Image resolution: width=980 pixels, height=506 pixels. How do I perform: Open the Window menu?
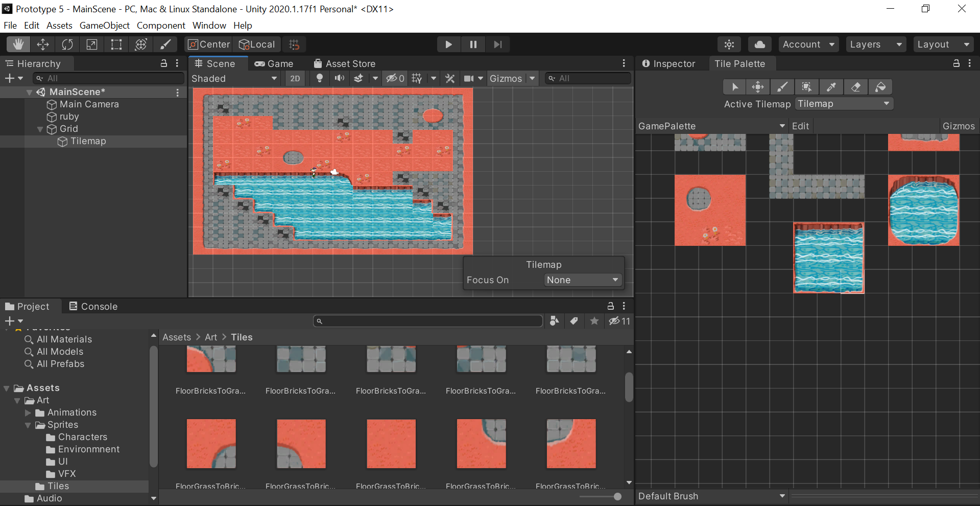click(209, 26)
